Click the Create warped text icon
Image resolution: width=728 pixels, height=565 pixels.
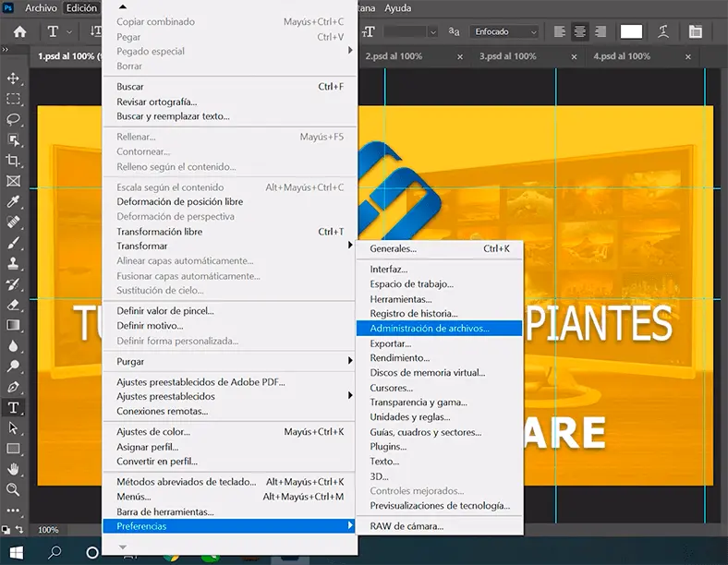(663, 31)
